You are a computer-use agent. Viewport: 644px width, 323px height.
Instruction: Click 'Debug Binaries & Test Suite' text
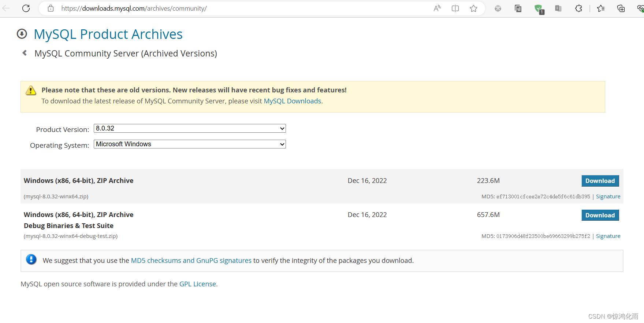(68, 225)
